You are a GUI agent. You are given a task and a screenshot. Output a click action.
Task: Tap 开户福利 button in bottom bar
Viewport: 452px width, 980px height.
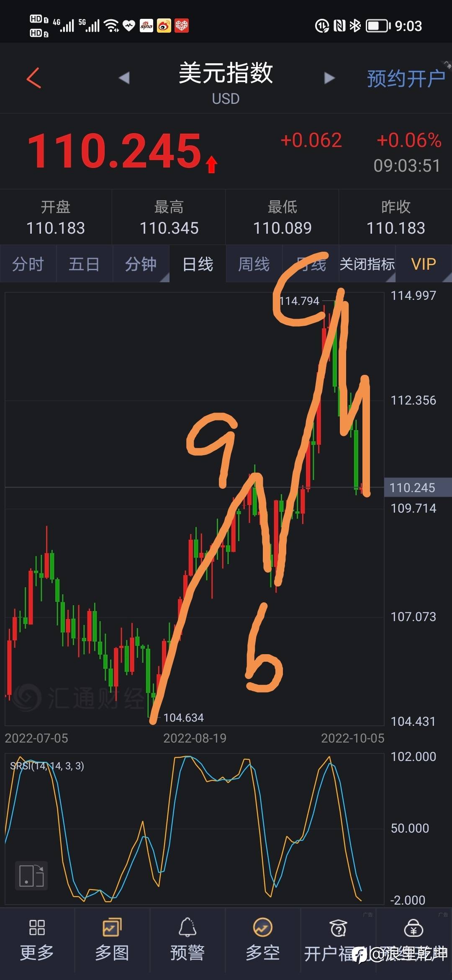pyautogui.click(x=338, y=939)
